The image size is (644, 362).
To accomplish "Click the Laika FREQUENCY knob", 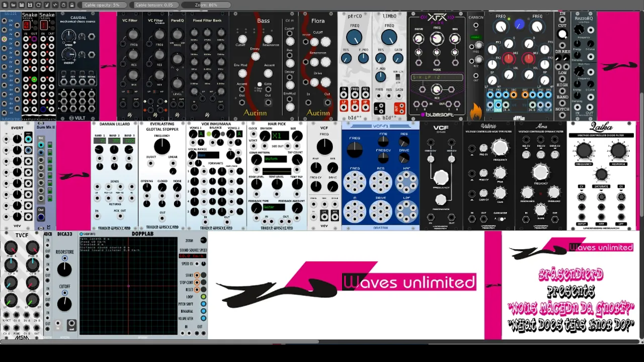I will (x=584, y=150).
